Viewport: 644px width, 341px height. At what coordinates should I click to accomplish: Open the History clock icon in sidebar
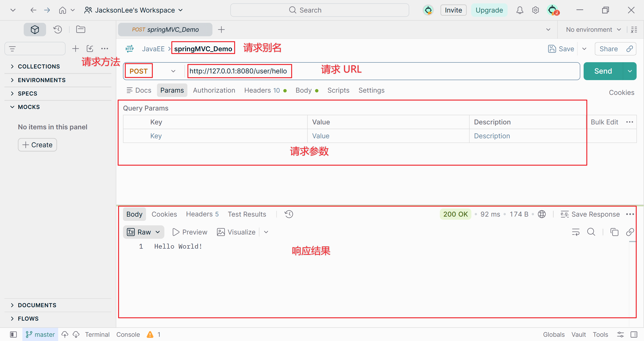58,30
